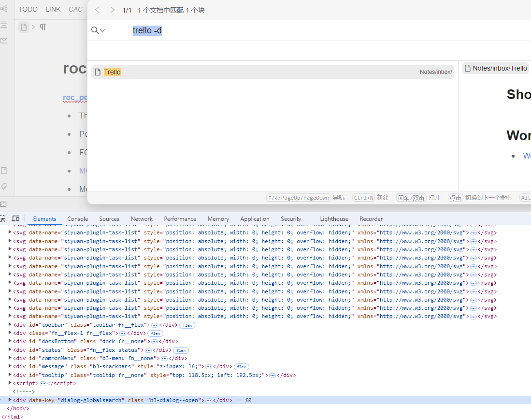Image resolution: width=531 pixels, height=420 pixels.
Task: Go to previous search result arrow
Action: 97,10
